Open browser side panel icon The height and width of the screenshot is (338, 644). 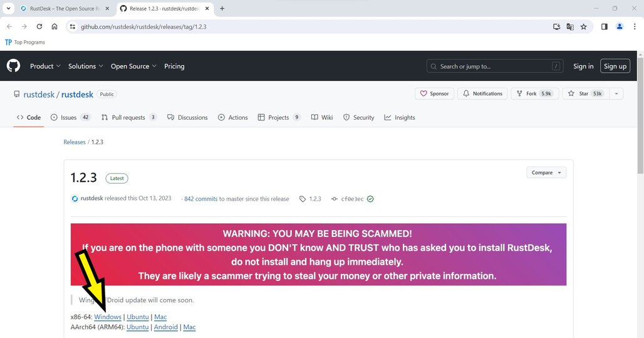click(x=604, y=27)
